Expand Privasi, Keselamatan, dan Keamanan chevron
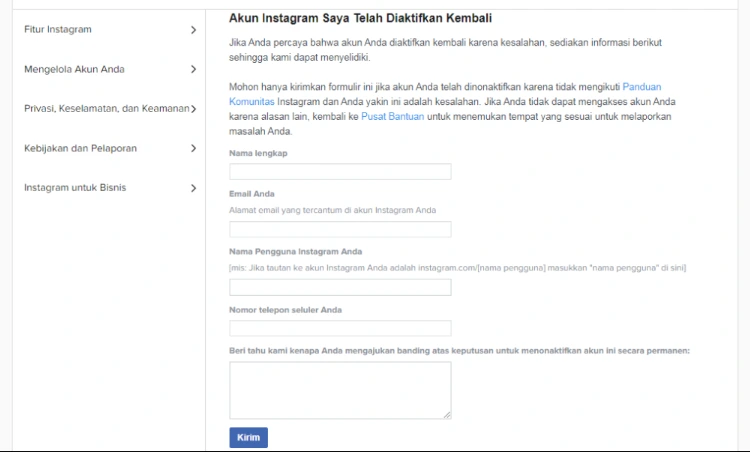 point(193,109)
